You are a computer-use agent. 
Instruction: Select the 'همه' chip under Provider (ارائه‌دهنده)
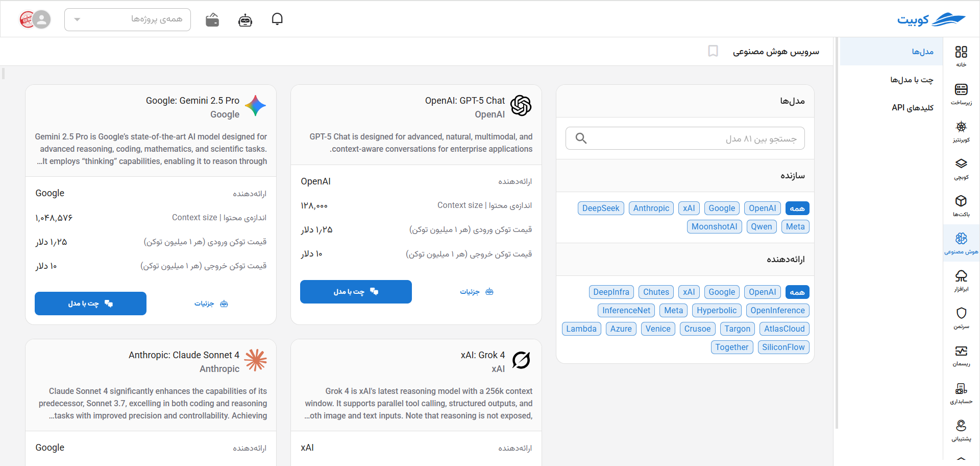point(797,292)
